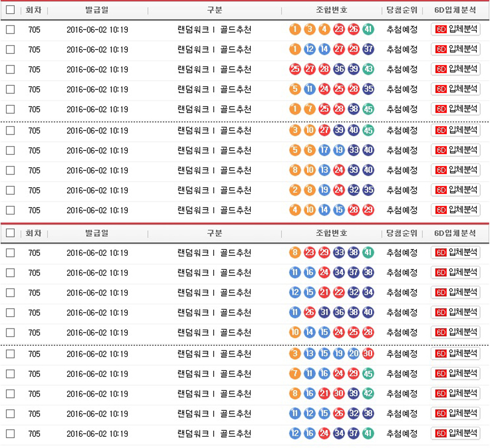This screenshot has width=490, height=448.
Task: Click the 발급일 column header in the upper table
Action: 97,10
